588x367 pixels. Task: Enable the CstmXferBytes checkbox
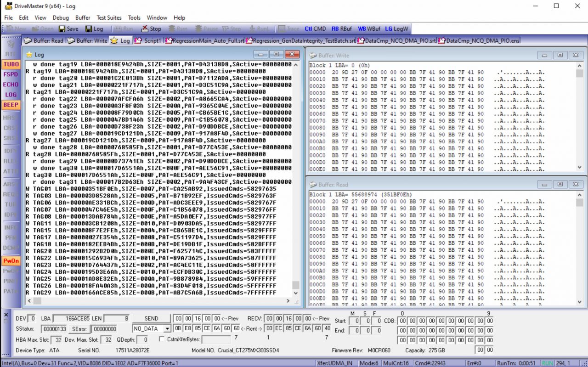coord(162,339)
